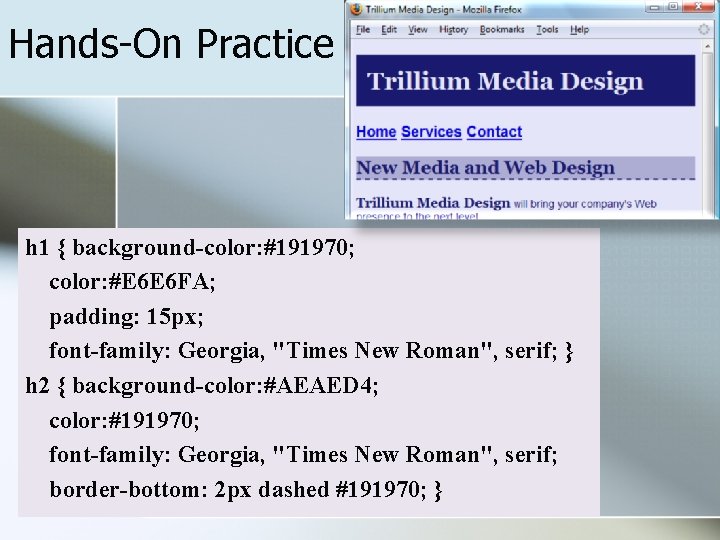Screen dimensions: 720x540
Task: Follow the Services navigation link
Action: (431, 132)
